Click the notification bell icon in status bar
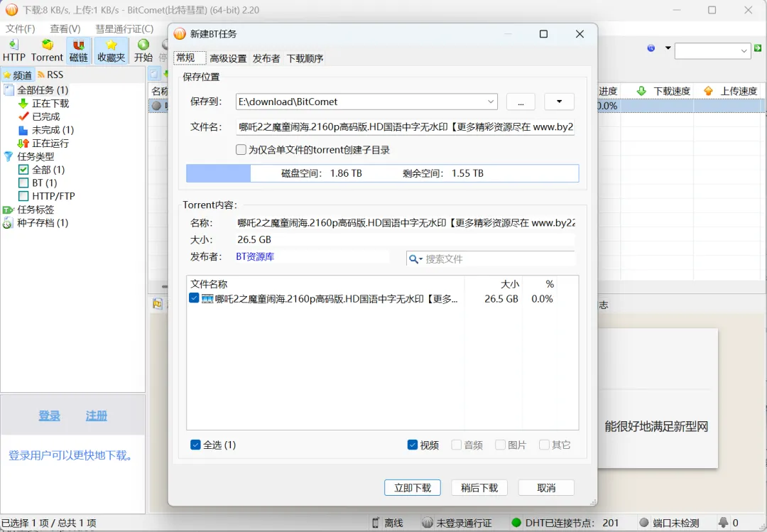Screen dimensions: 767x532 [723, 523]
